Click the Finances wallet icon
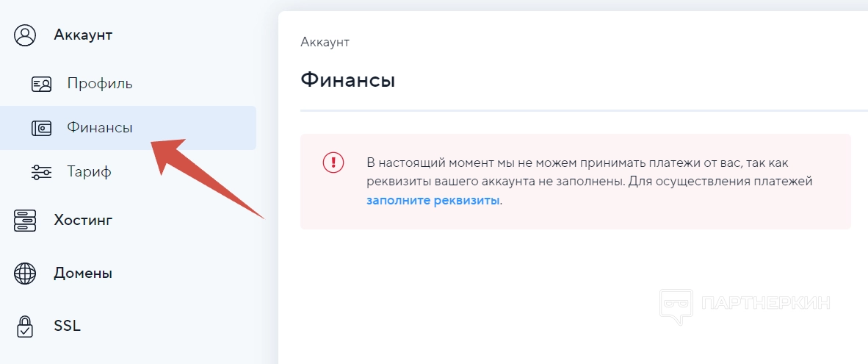 coord(41,128)
